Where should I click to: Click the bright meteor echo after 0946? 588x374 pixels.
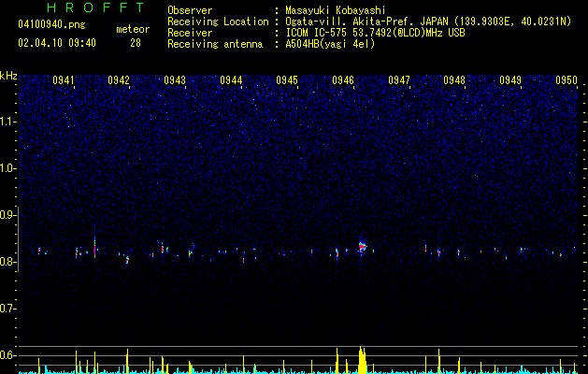[362, 247]
